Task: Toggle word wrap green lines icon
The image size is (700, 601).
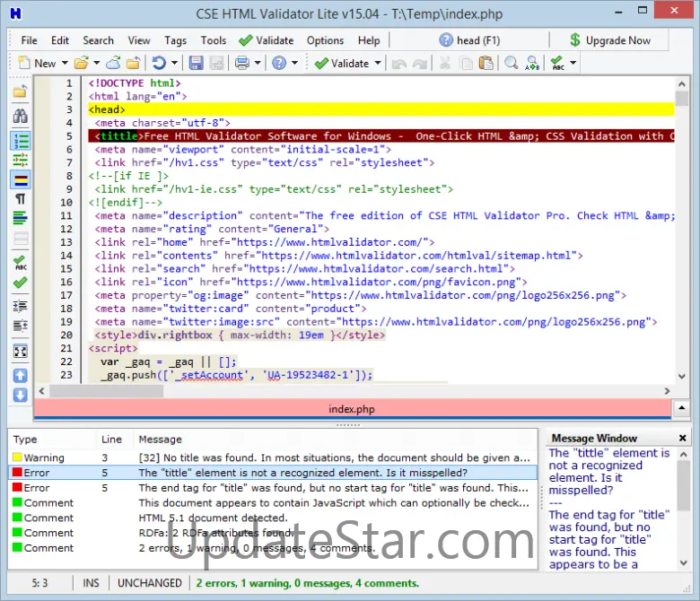Action: [x=20, y=218]
